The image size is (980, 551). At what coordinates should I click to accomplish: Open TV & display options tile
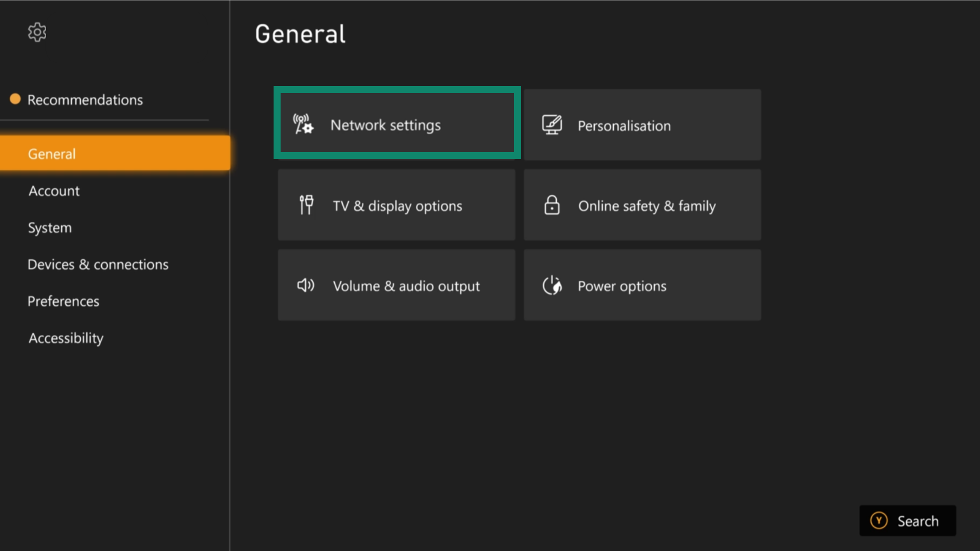tap(397, 205)
